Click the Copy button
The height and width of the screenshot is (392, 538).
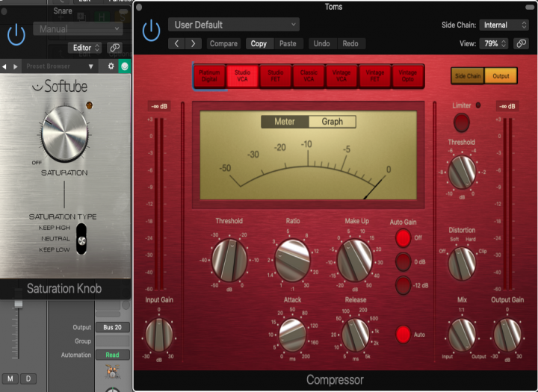(x=259, y=43)
